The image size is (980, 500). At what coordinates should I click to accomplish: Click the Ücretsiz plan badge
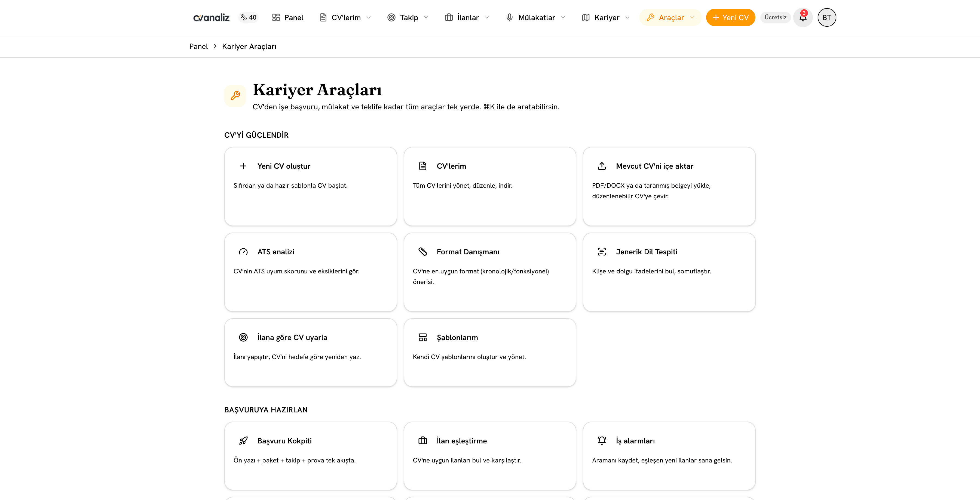click(775, 17)
